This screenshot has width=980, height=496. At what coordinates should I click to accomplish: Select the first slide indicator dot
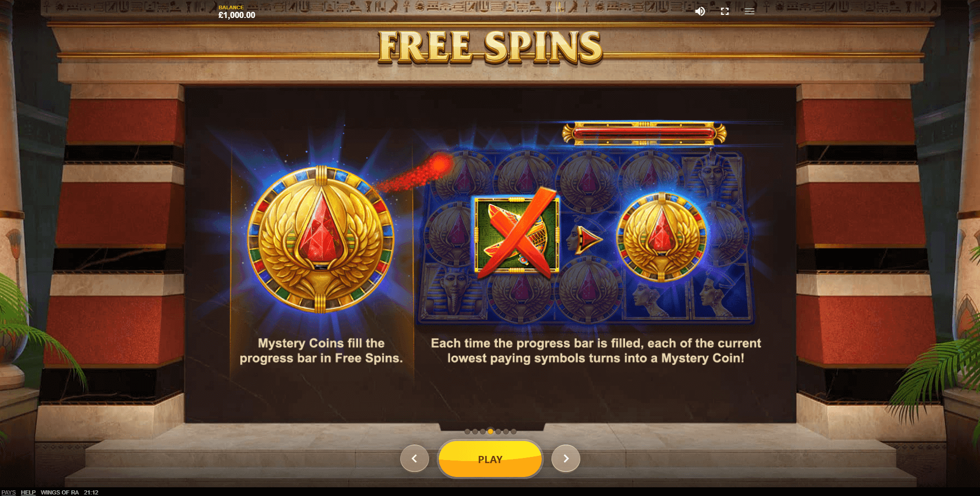pyautogui.click(x=467, y=432)
